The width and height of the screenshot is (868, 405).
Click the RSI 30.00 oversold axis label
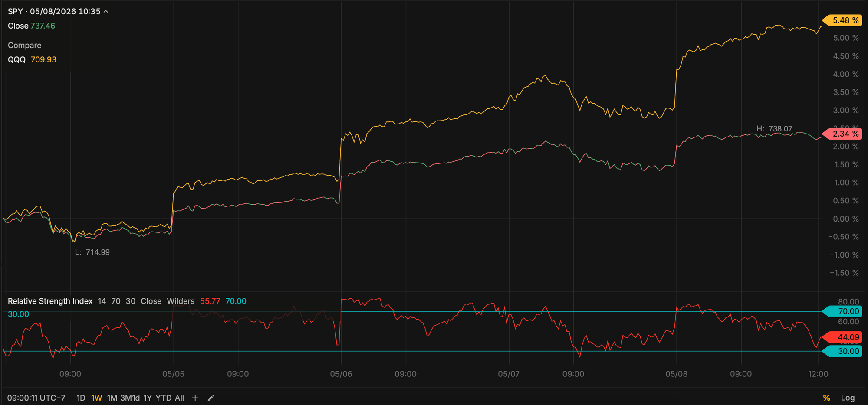(842, 351)
